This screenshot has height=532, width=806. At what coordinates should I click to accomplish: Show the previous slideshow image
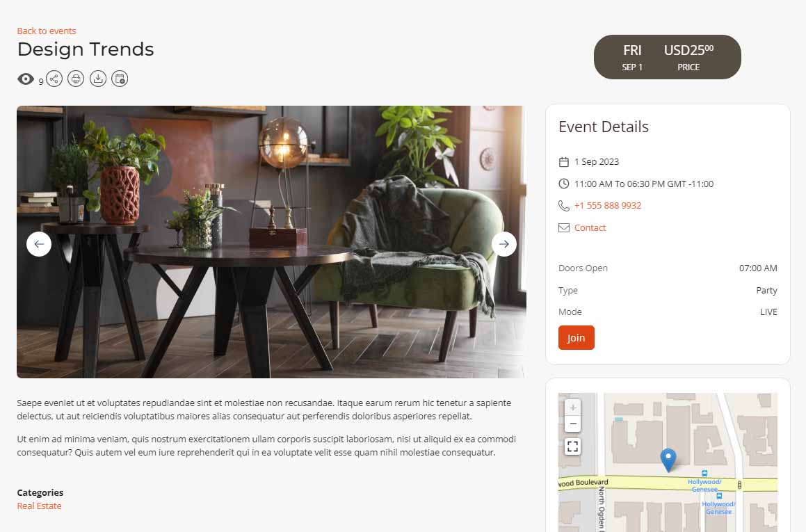(39, 244)
